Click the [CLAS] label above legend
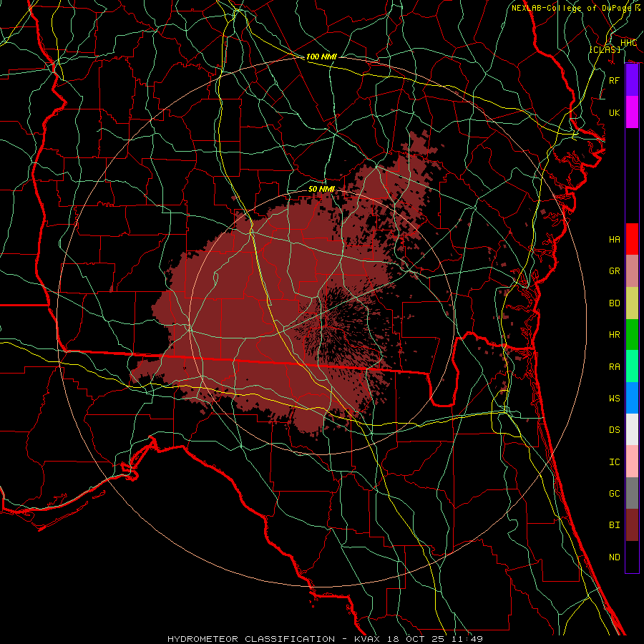 (x=605, y=49)
